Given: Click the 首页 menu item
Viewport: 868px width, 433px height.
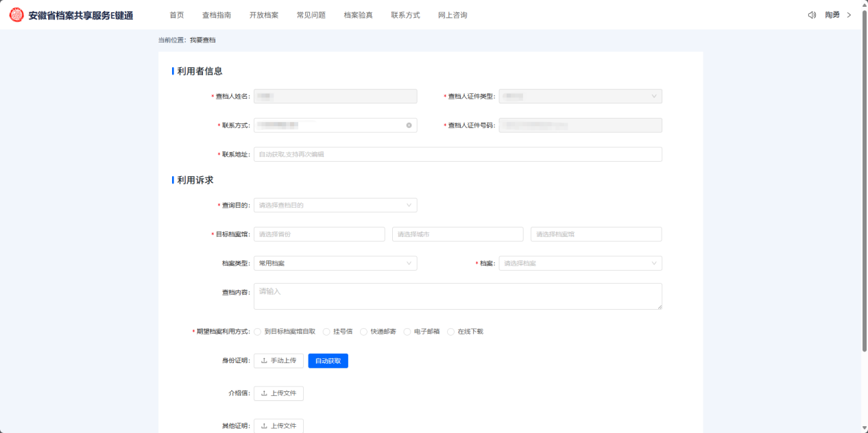Looking at the screenshot, I should coord(177,15).
